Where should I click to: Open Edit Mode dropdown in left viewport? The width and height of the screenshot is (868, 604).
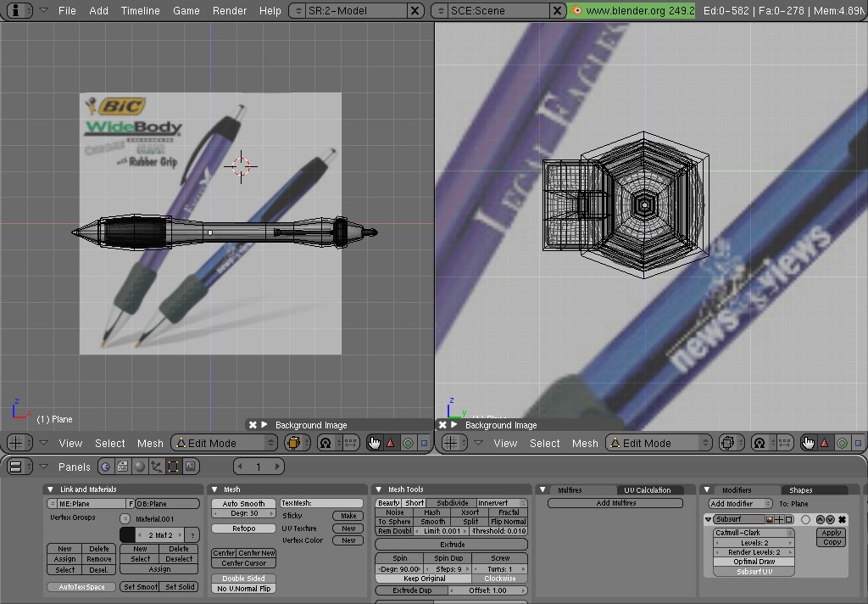point(224,443)
